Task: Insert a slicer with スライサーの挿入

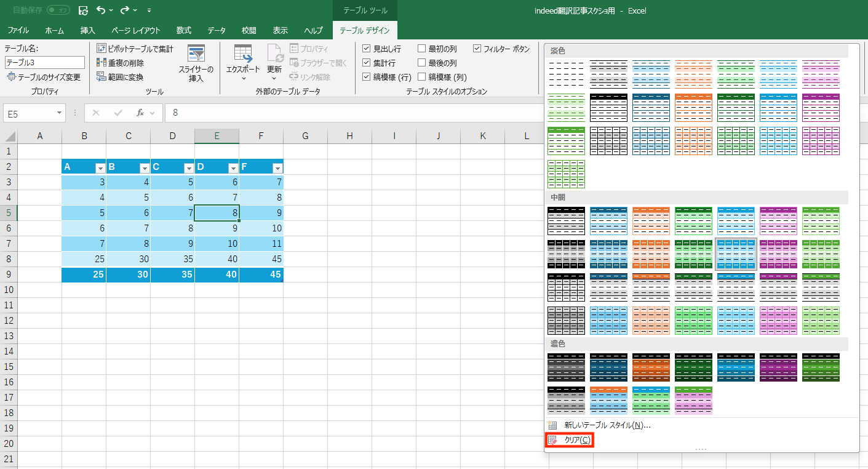Action: [x=196, y=63]
